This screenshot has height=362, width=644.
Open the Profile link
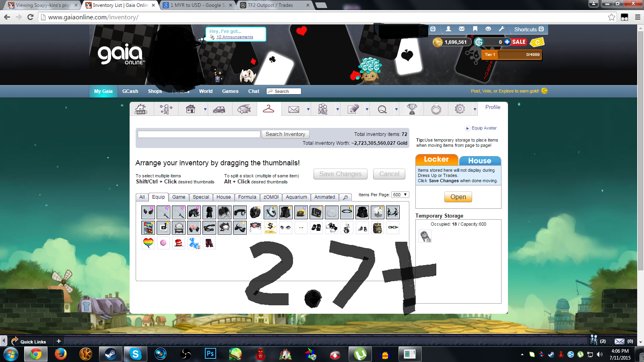(493, 107)
